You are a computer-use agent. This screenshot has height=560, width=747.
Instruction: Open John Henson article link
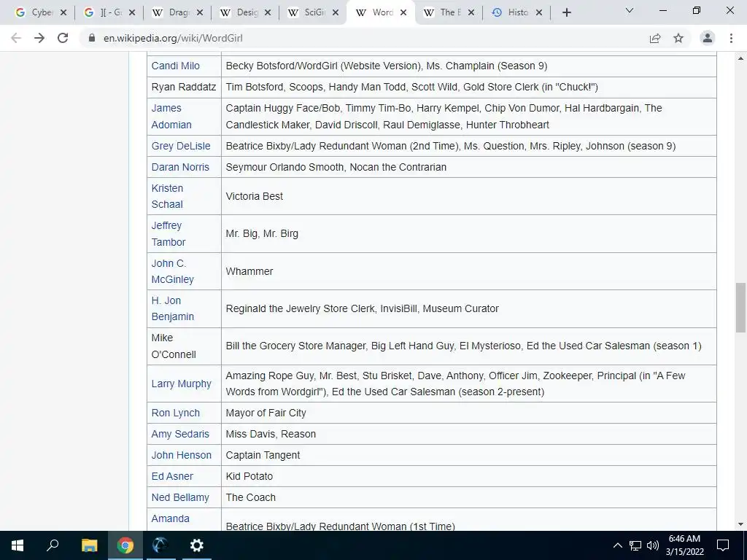coord(182,455)
